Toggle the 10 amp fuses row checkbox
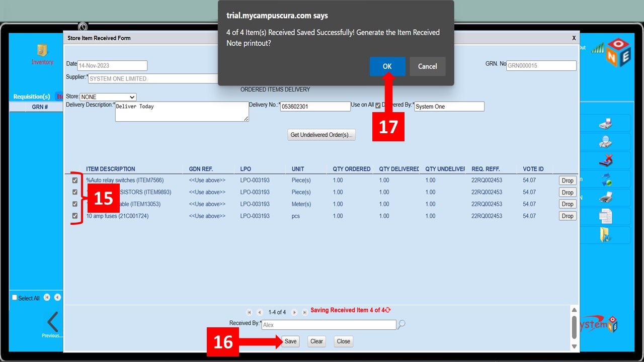 pyautogui.click(x=75, y=216)
